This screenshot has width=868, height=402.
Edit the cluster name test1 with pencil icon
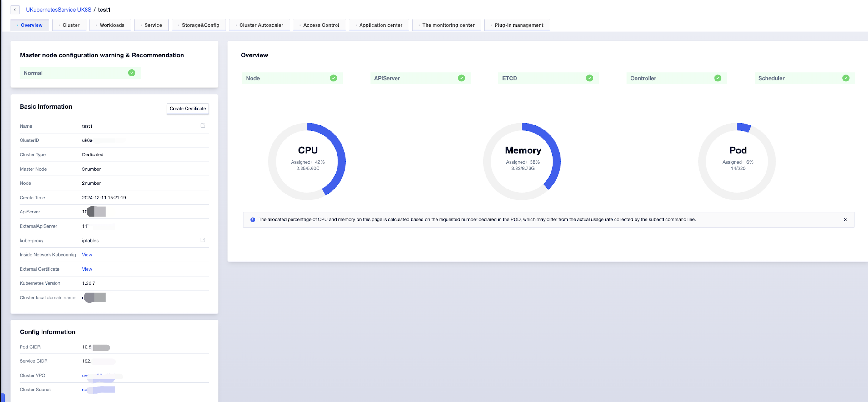[203, 125]
